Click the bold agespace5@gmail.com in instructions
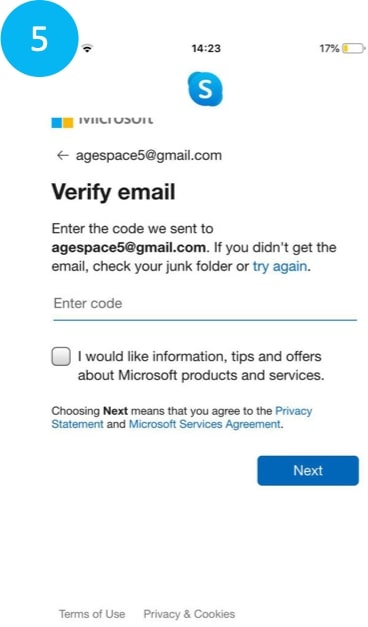 click(x=128, y=248)
